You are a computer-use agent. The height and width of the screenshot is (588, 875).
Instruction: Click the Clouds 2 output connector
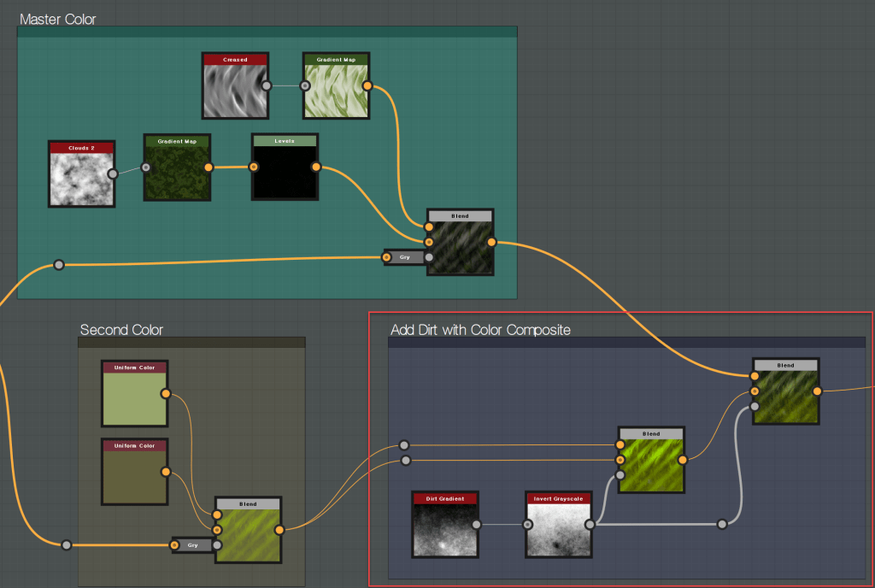tap(113, 173)
